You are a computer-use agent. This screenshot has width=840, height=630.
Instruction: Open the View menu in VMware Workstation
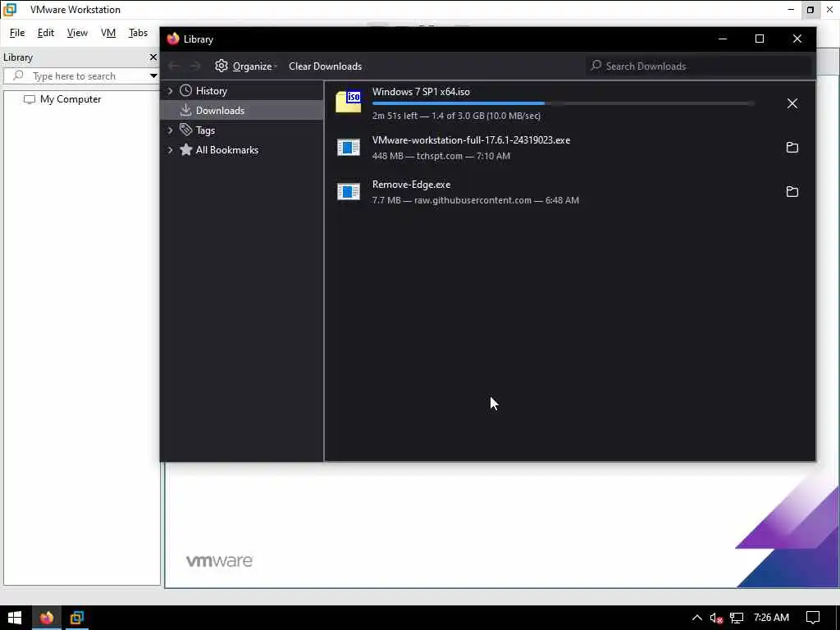(x=77, y=33)
